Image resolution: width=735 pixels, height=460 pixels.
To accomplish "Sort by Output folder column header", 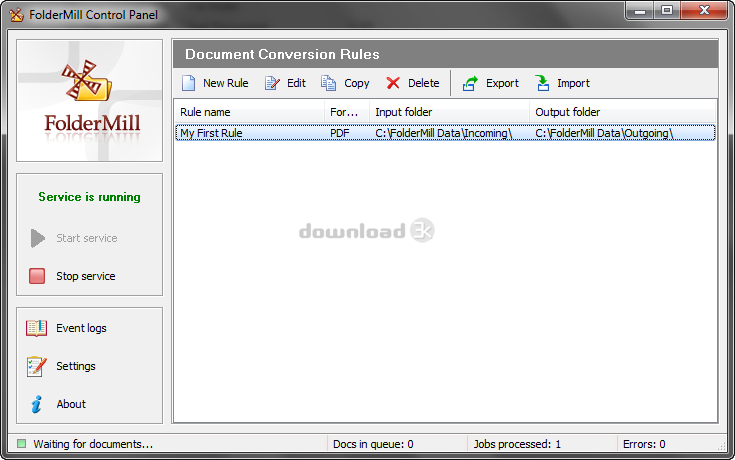I will click(x=622, y=112).
